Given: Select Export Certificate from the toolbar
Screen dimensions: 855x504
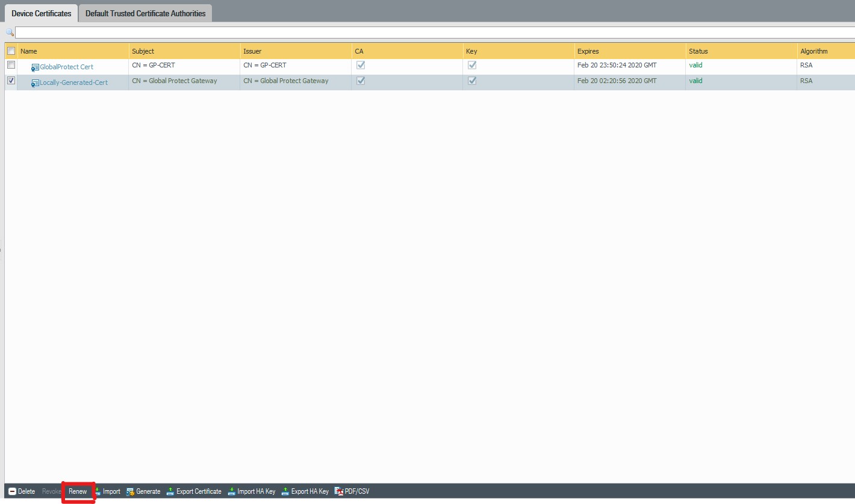Looking at the screenshot, I should tap(194, 491).
